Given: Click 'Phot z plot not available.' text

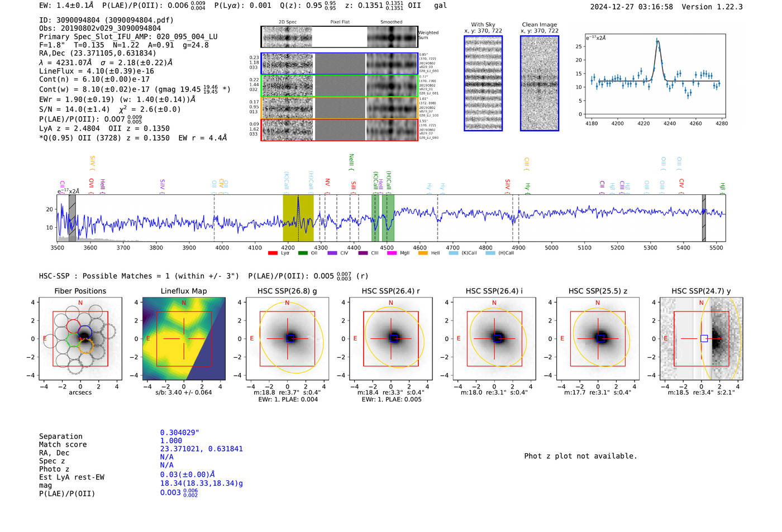Looking at the screenshot, I should 580,456.
